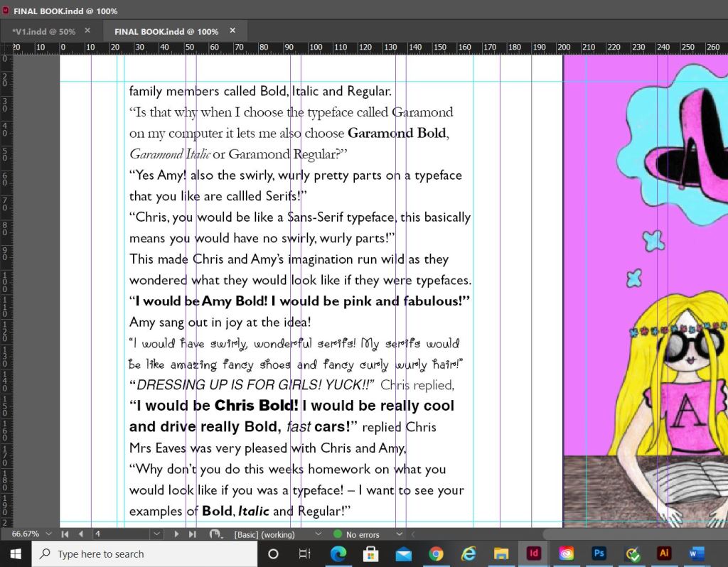The height and width of the screenshot is (567, 728).
Task: Click the horizontal scrollbar thumb
Action: 635,534
